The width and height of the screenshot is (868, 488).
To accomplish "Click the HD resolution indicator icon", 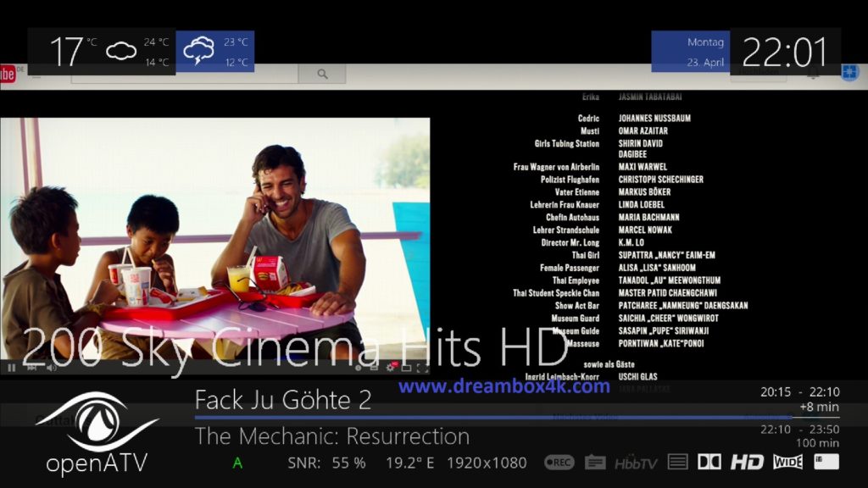I will pos(747,462).
